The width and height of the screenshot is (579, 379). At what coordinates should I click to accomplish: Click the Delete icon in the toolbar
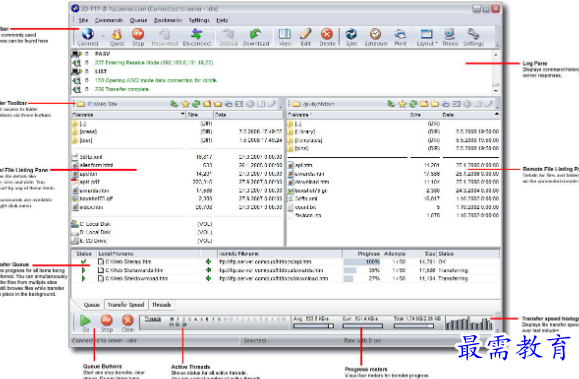click(x=327, y=34)
